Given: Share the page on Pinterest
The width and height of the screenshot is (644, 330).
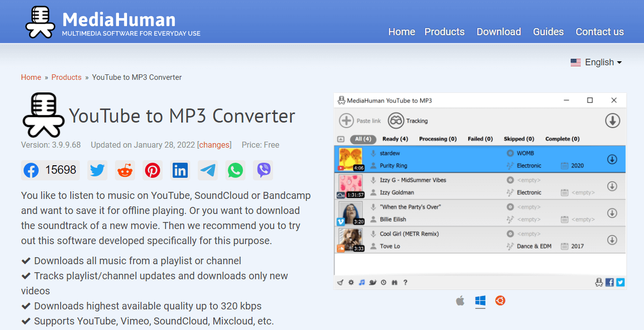Looking at the screenshot, I should [153, 170].
